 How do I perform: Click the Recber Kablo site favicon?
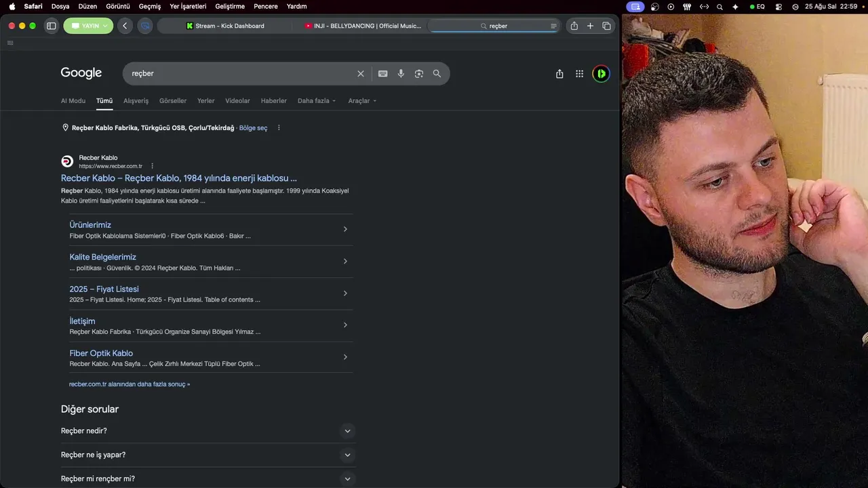point(67,161)
